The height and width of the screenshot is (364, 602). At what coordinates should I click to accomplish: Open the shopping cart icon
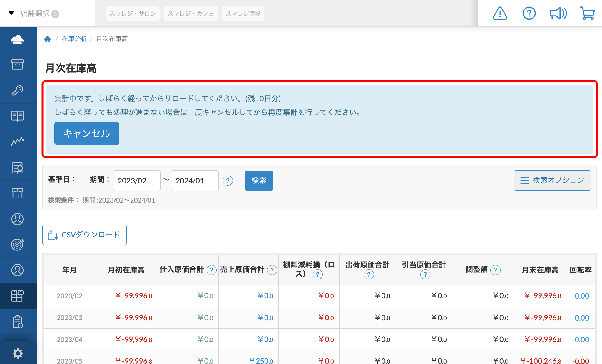[587, 14]
